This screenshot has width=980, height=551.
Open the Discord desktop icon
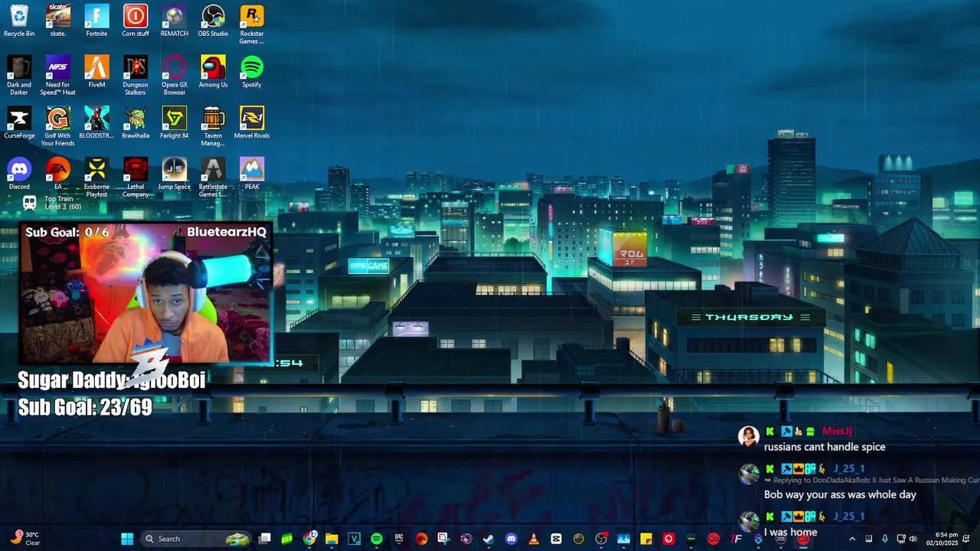19,174
